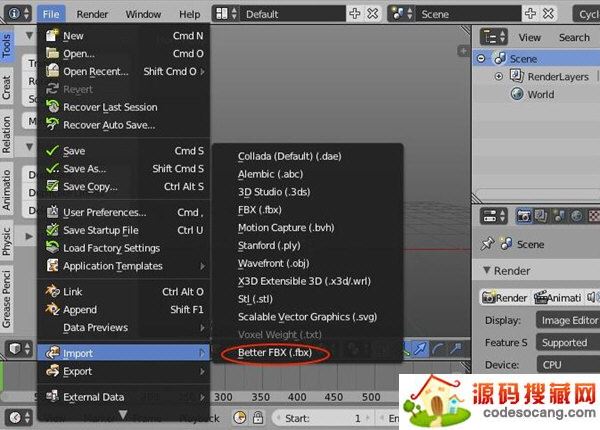This screenshot has height=430, width=600.
Task: Open the Info editor type selector
Action: 18,14
